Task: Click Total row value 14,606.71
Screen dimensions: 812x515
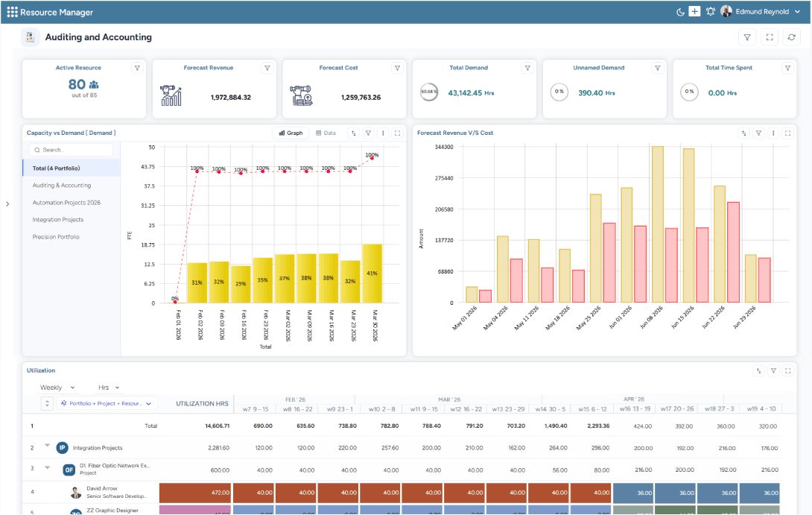Action: (x=217, y=426)
